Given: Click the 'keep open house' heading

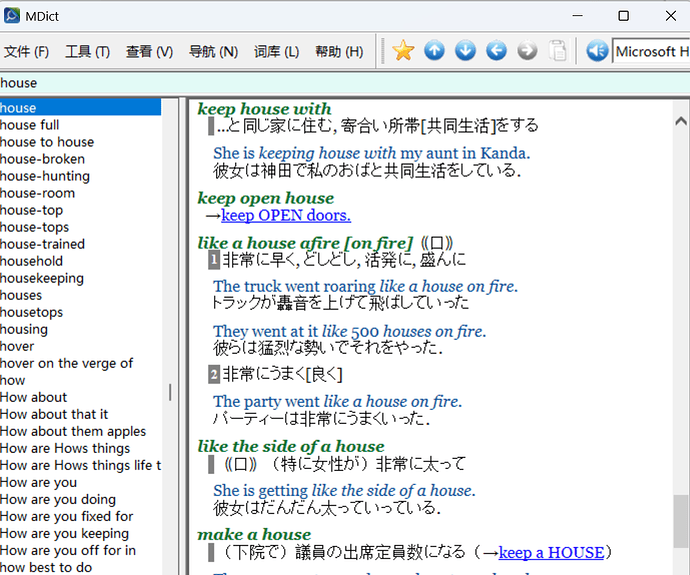Looking at the screenshot, I should (x=266, y=198).
